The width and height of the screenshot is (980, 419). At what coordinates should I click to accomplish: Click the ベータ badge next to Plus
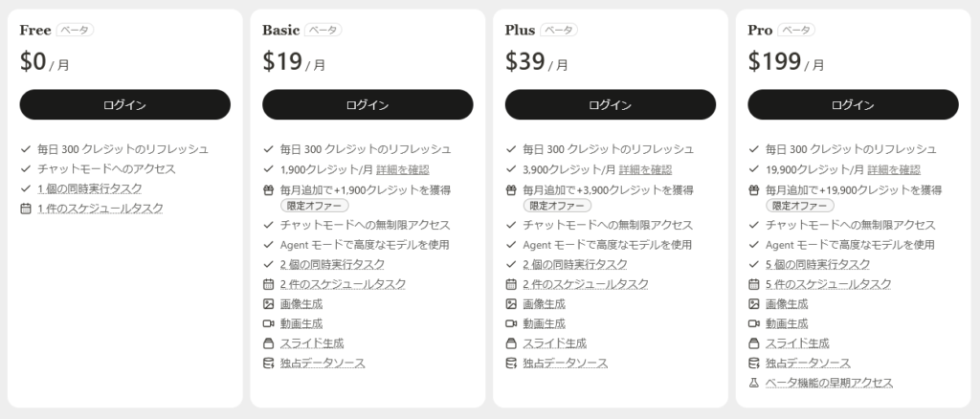[x=559, y=30]
